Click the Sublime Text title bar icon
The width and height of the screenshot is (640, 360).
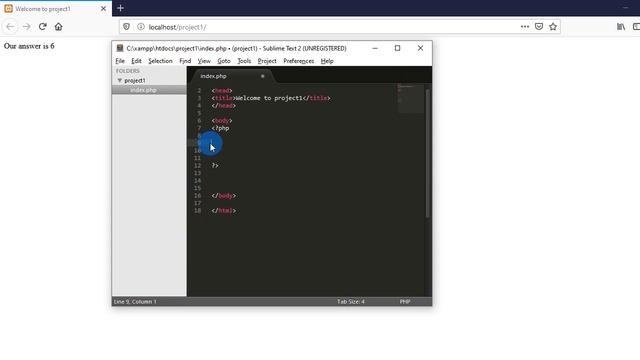(x=120, y=48)
